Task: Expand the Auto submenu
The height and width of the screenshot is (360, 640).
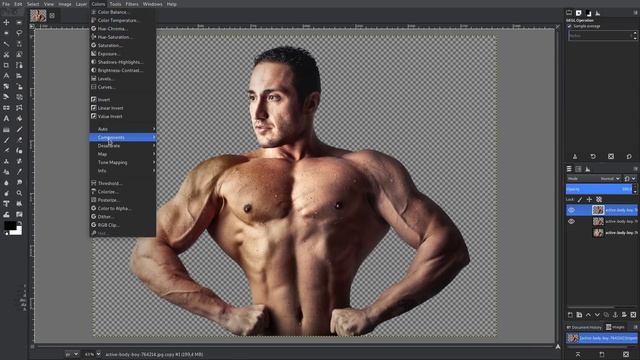Action: pyautogui.click(x=122, y=129)
